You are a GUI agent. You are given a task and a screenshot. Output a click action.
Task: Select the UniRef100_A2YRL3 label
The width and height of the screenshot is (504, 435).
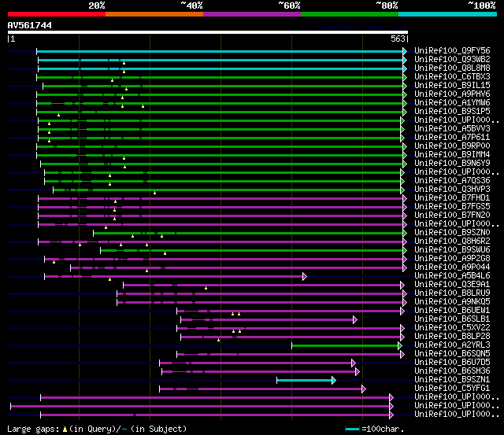pos(452,345)
